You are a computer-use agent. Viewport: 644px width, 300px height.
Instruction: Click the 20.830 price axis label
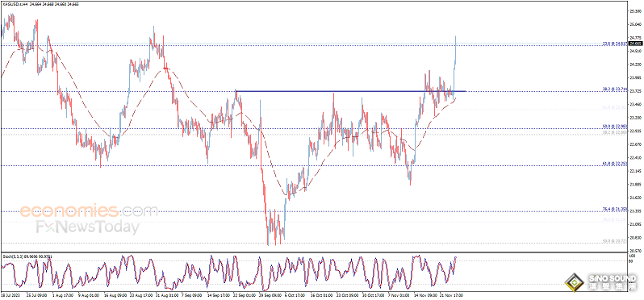(x=635, y=237)
